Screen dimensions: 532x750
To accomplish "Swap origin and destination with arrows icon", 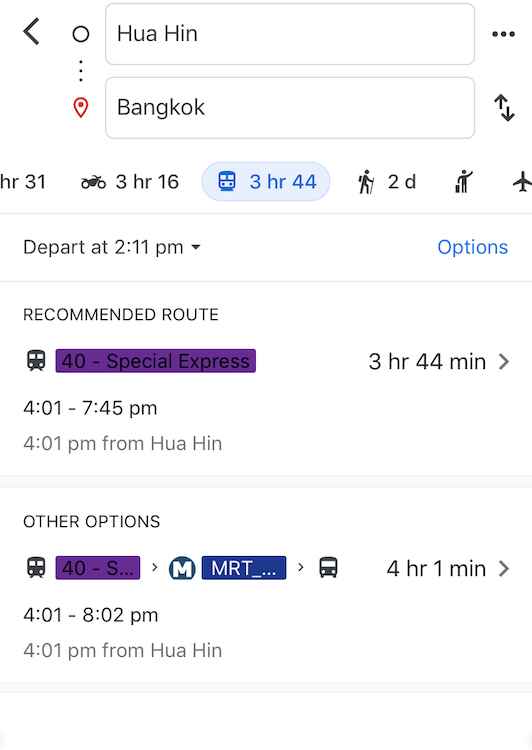I will tap(504, 108).
